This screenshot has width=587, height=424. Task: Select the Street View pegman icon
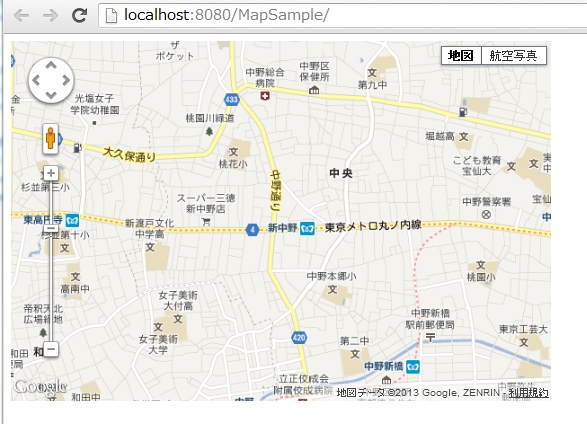click(x=51, y=139)
